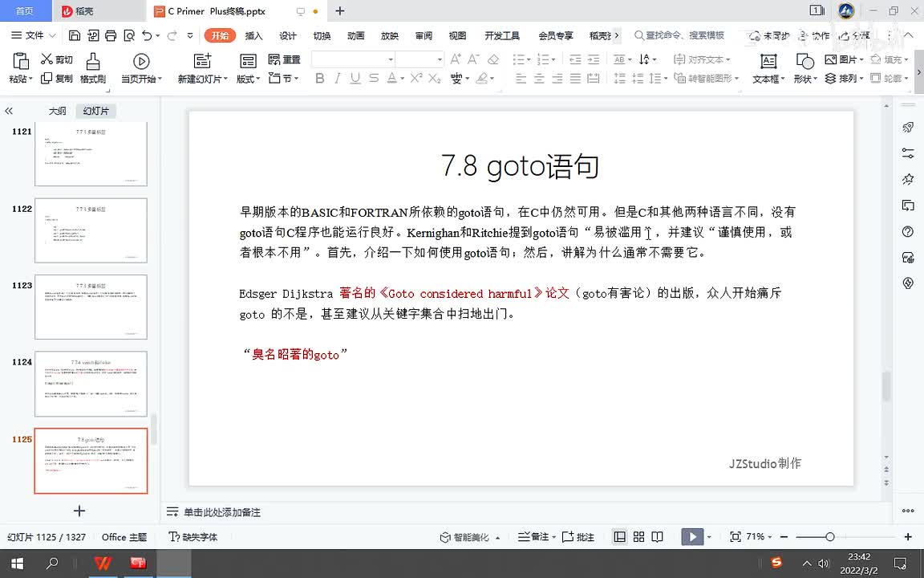Open the font size dropdown
This screenshot has width=924, height=578.
(440, 59)
